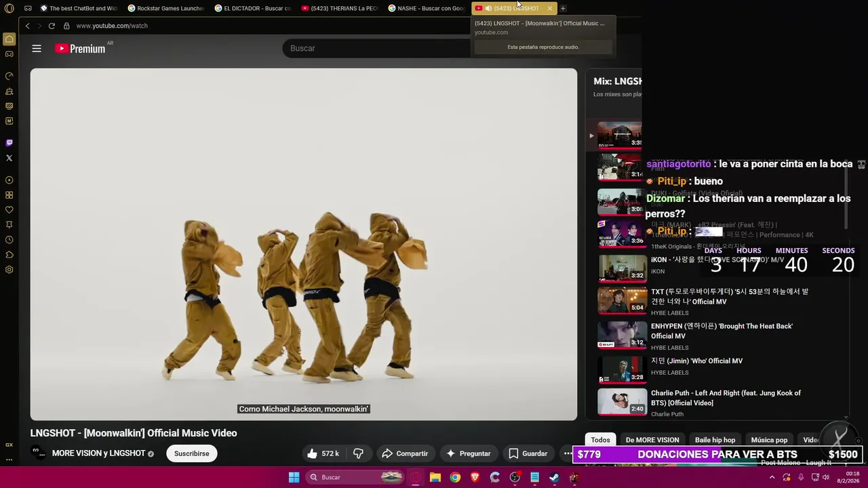Mute audio icon on the LNGSHOT tab

click(488, 8)
